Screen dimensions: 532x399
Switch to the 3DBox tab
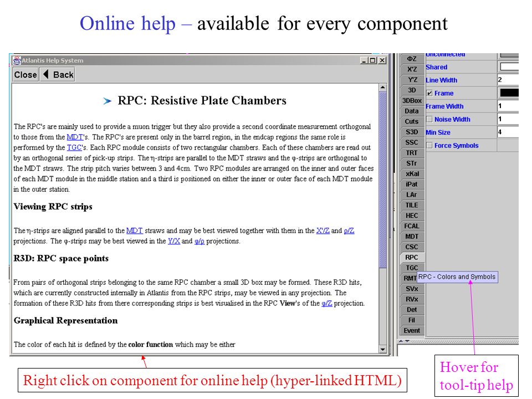point(412,101)
